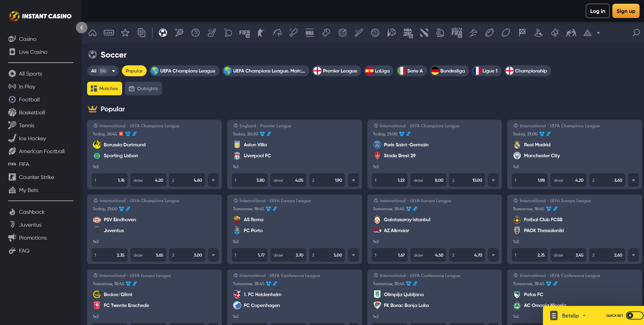Switch to the Outrights tab
This screenshot has height=325, width=644.
pos(143,88)
